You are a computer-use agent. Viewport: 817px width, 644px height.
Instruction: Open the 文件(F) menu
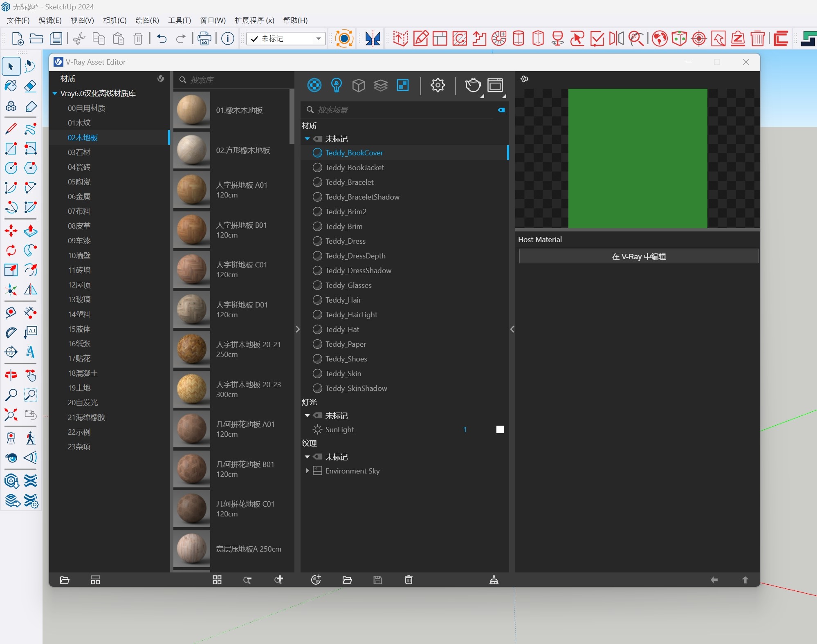(18, 20)
